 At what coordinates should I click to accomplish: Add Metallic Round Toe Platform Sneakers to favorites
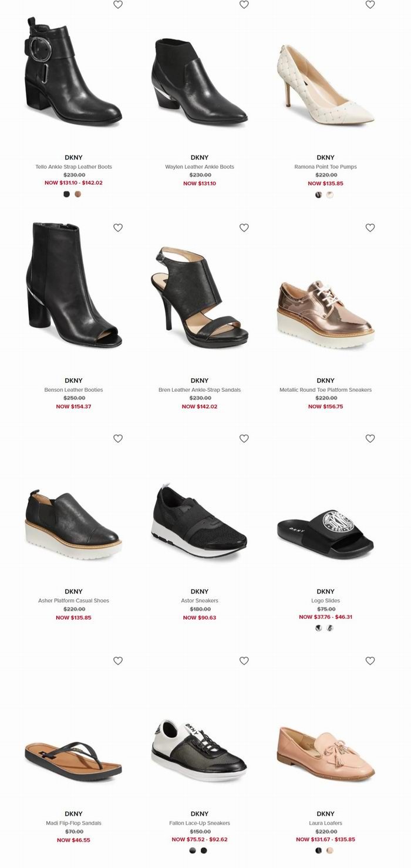pyautogui.click(x=370, y=228)
